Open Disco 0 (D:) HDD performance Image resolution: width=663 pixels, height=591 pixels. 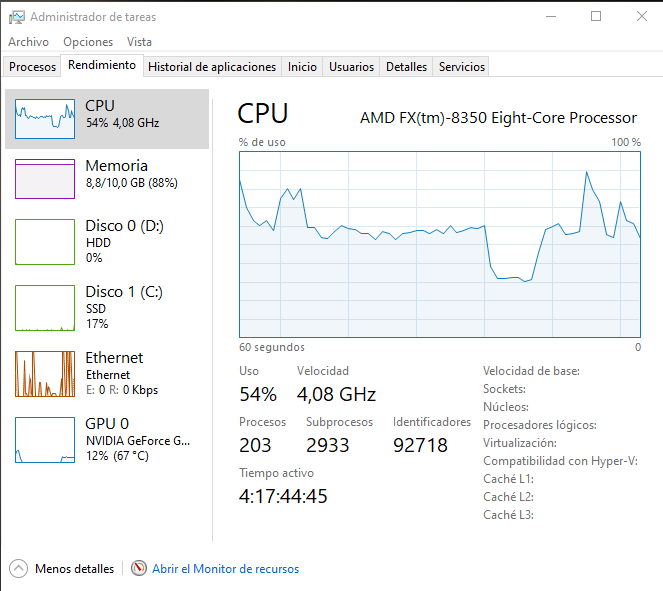[110, 241]
